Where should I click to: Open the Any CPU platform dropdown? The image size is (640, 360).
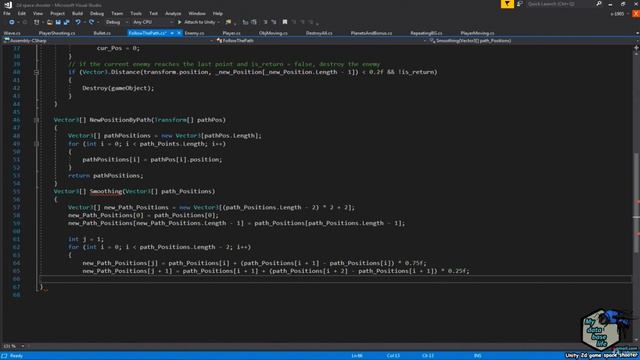click(x=153, y=22)
